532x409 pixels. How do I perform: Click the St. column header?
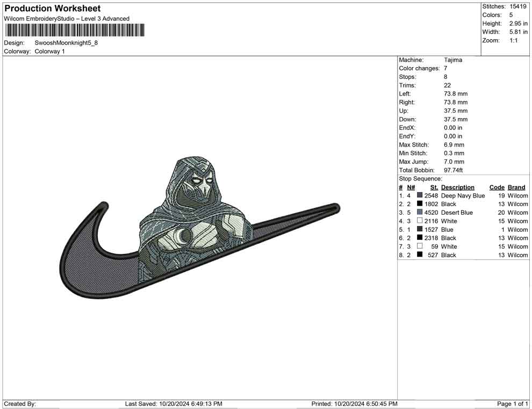tap(434, 187)
